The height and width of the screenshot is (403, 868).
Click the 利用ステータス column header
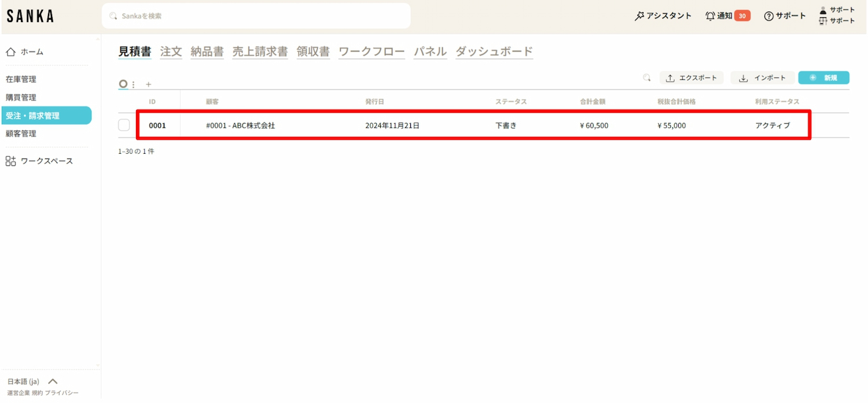(777, 102)
